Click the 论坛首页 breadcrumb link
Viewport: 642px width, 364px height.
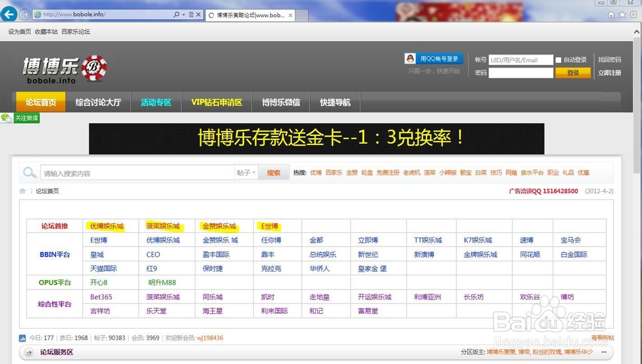(47, 191)
